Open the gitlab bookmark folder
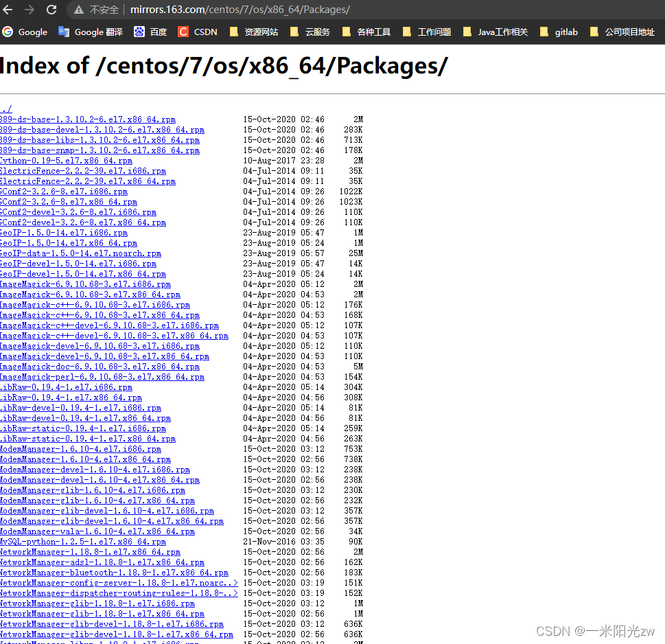 click(559, 32)
